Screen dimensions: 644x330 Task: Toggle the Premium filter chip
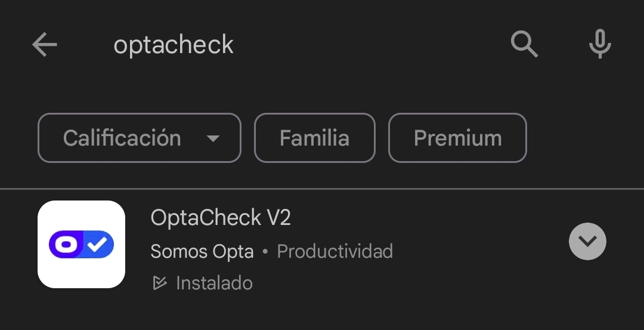(x=457, y=138)
